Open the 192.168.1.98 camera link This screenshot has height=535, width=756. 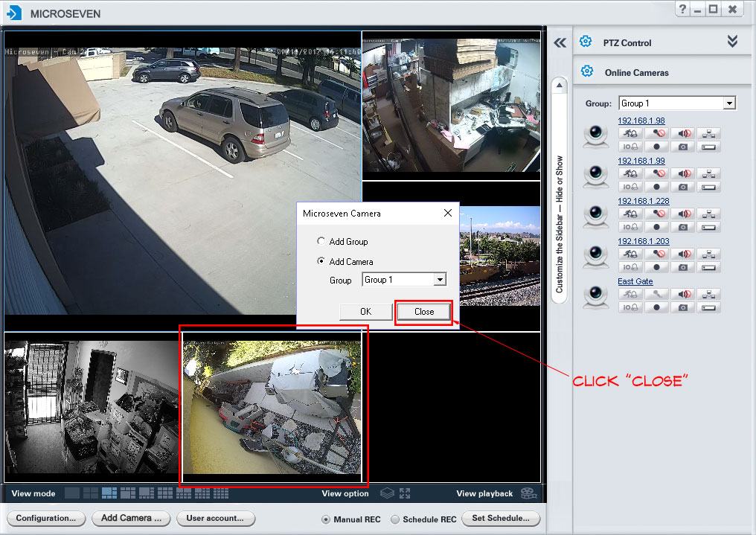(x=641, y=121)
